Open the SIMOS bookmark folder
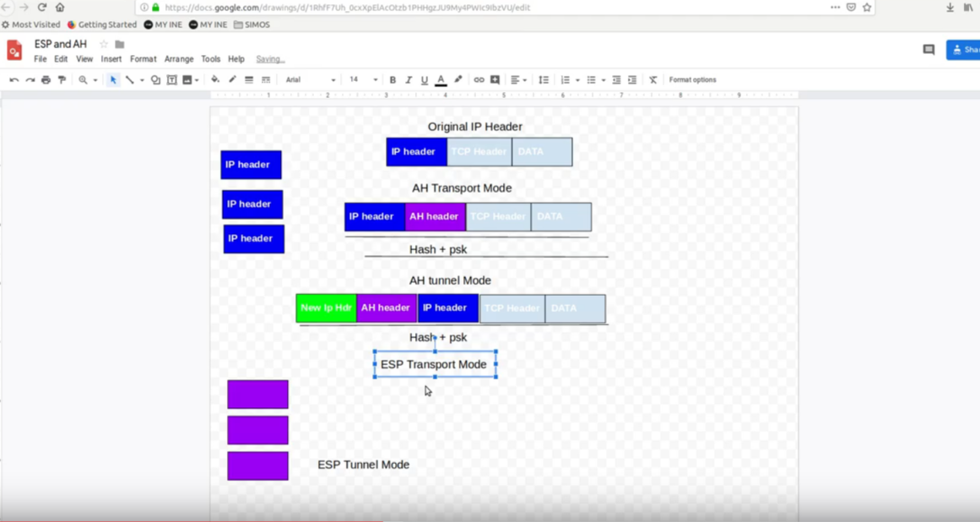 point(252,24)
